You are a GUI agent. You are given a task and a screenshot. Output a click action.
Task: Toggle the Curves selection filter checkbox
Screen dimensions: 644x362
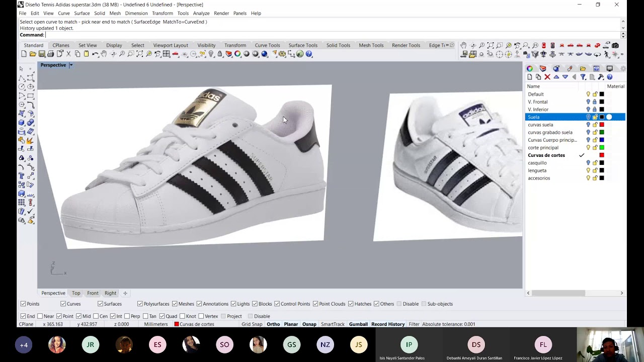pyautogui.click(x=63, y=304)
